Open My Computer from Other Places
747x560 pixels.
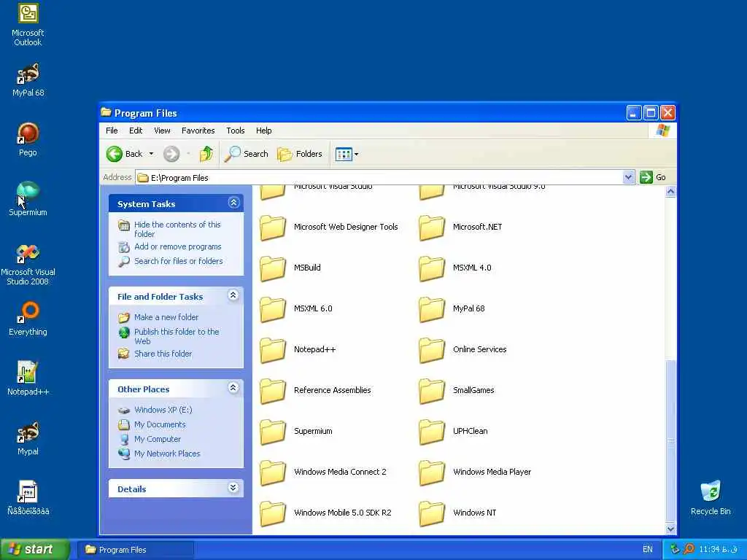158,439
